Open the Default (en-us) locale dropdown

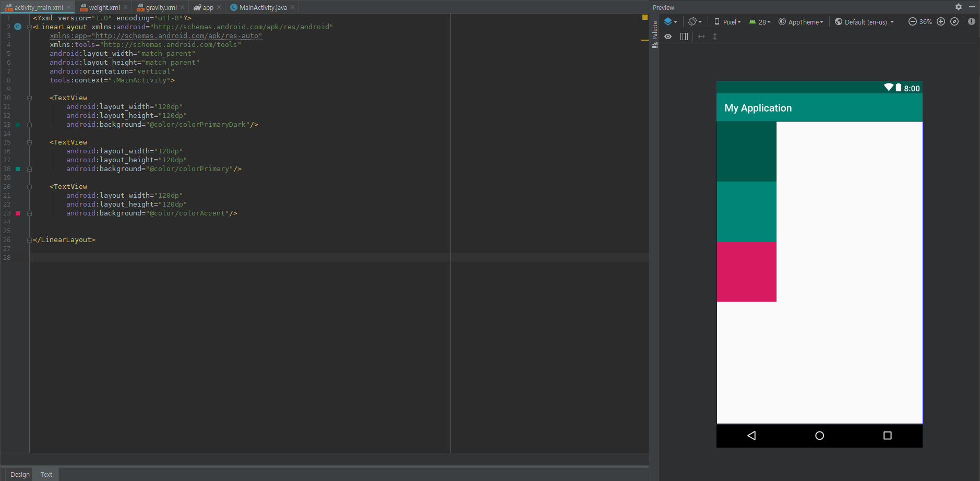coord(864,22)
